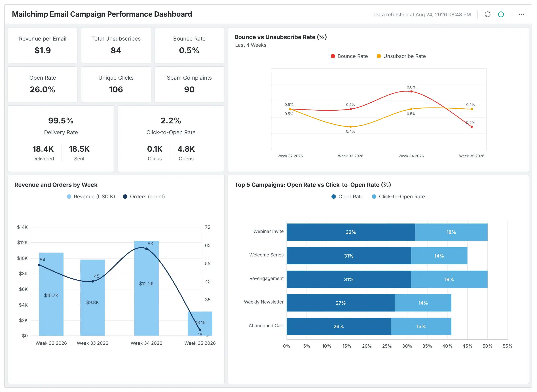Screen dimensions: 537x392
Task: Click the Open Rate 26.0% value
Action: pyautogui.click(x=43, y=90)
